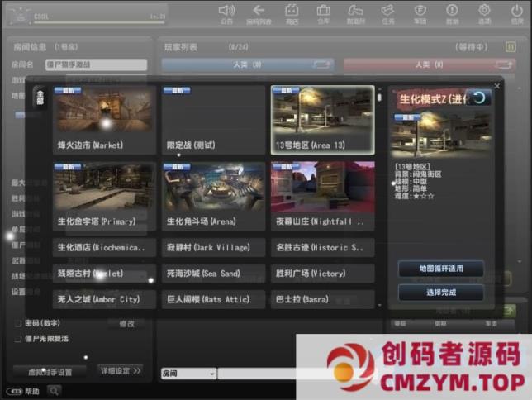This screenshot has height=400, width=532.
Task: Select the 限定战 (测试) map card
Action: coord(213,120)
